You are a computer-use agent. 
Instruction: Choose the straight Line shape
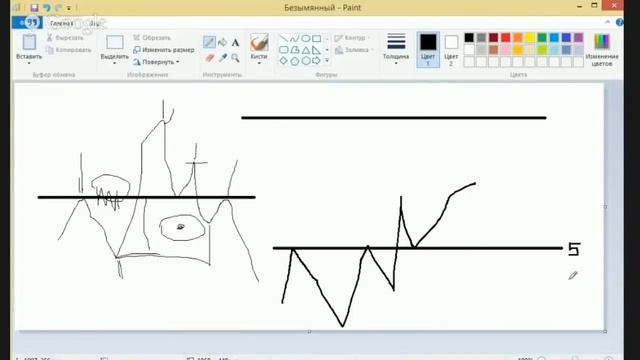pyautogui.click(x=284, y=39)
